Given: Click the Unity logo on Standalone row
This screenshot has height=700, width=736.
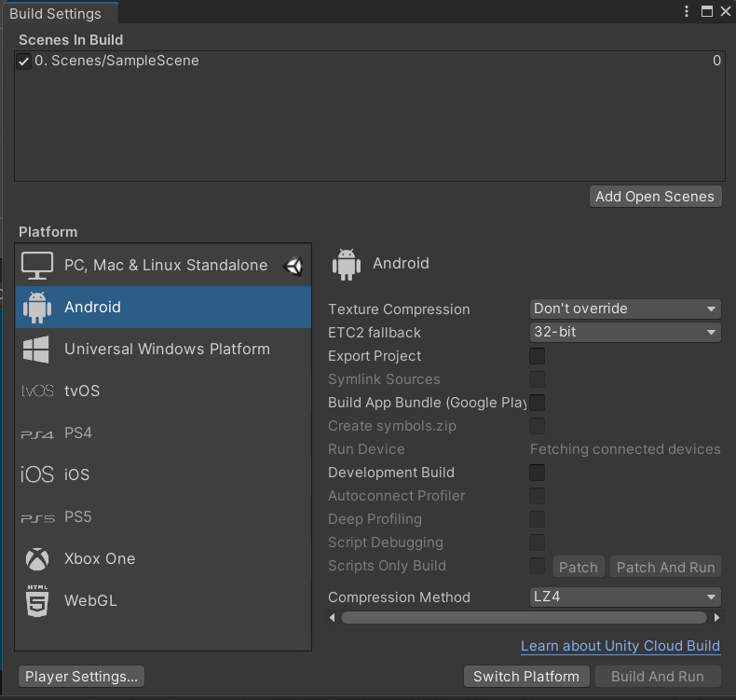Looking at the screenshot, I should coord(293,267).
